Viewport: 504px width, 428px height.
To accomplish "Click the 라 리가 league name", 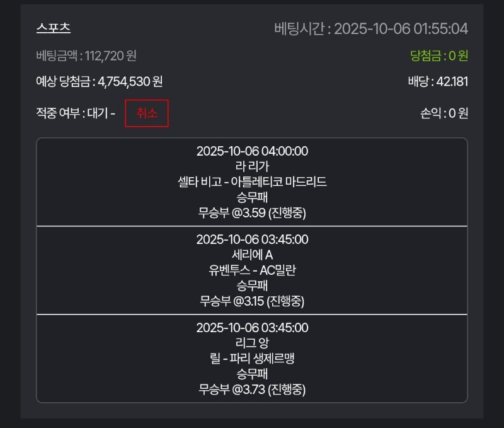I will (x=252, y=167).
